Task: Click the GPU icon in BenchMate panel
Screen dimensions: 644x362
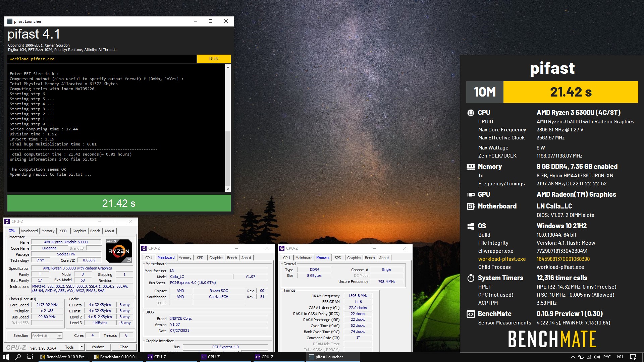Action: pyautogui.click(x=471, y=194)
